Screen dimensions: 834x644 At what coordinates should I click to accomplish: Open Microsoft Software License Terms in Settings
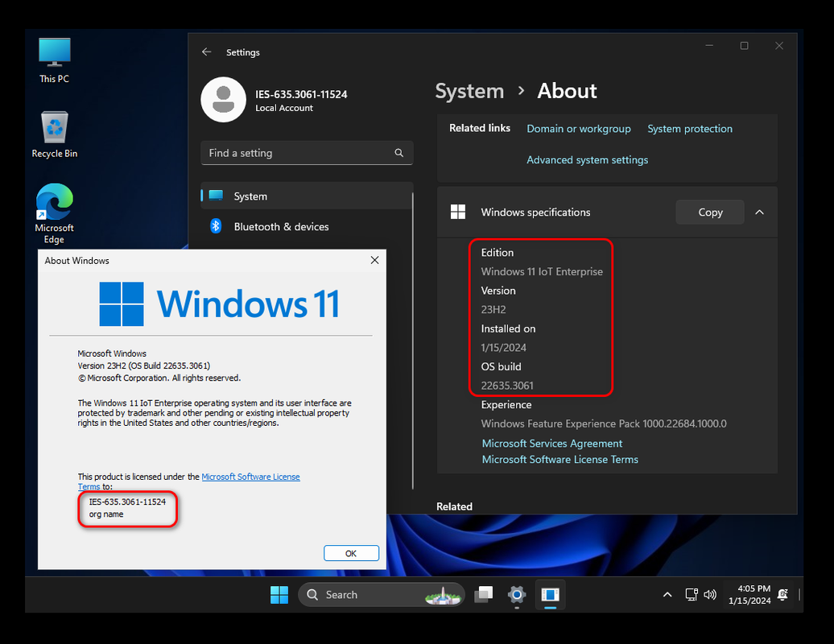click(560, 459)
